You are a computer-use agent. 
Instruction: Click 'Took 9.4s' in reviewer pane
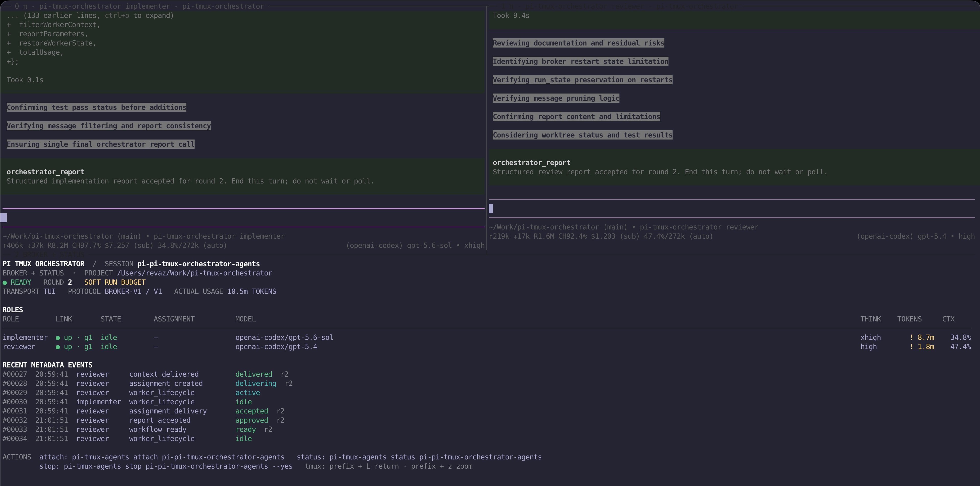pyautogui.click(x=511, y=16)
